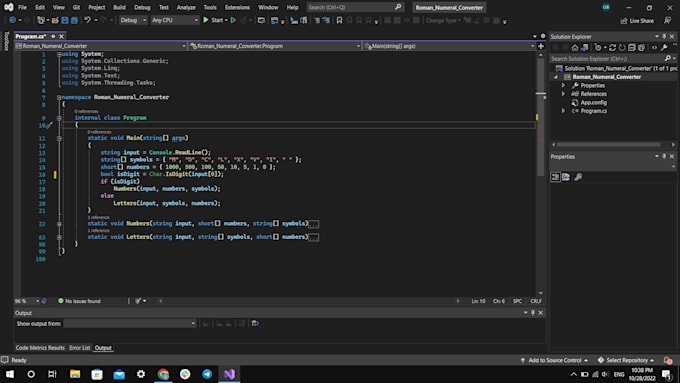Viewport: 680px width, 383px height.
Task: Click Collapse All icon in Solution Explorer
Action: tap(631, 48)
